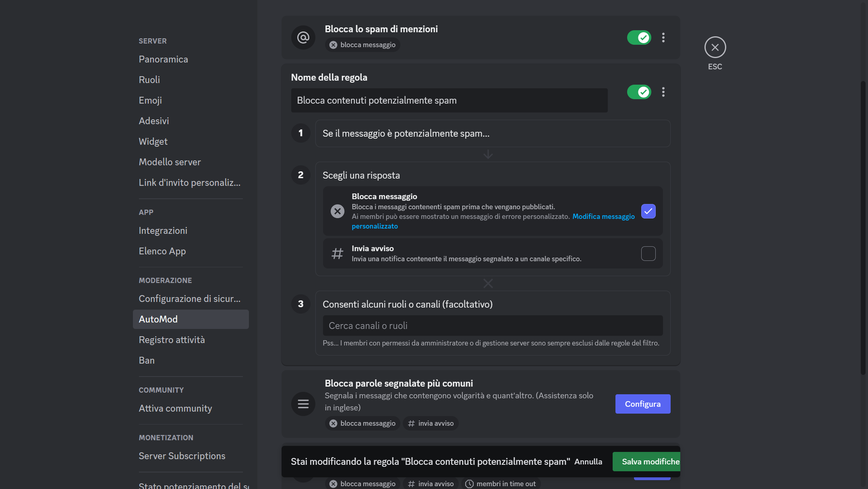Open the Cerca canali o ruoli selector

point(492,325)
